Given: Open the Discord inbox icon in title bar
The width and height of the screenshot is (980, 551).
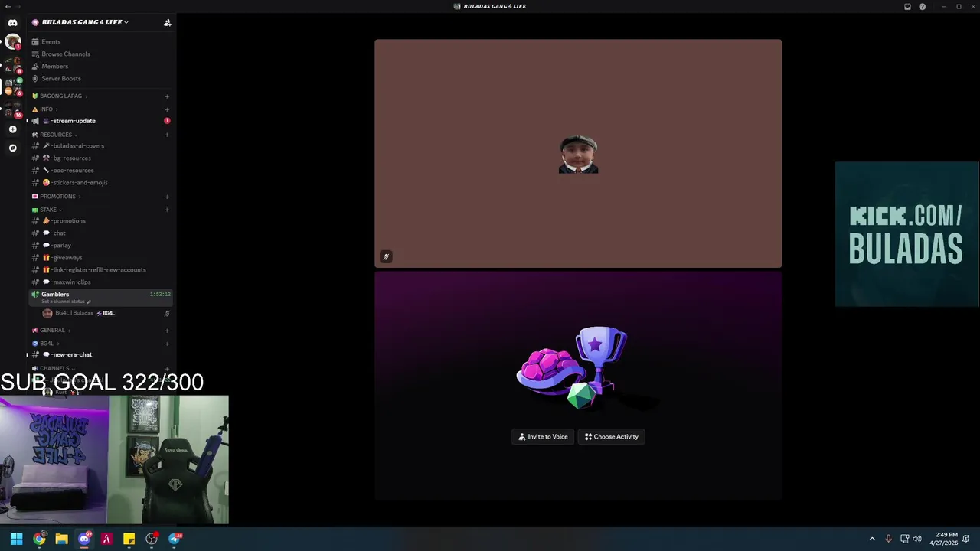Looking at the screenshot, I should click(907, 6).
